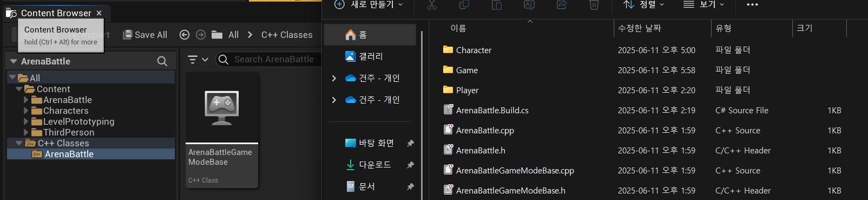Click the Save All button
This screenshot has width=868, height=200.
pyautogui.click(x=145, y=35)
